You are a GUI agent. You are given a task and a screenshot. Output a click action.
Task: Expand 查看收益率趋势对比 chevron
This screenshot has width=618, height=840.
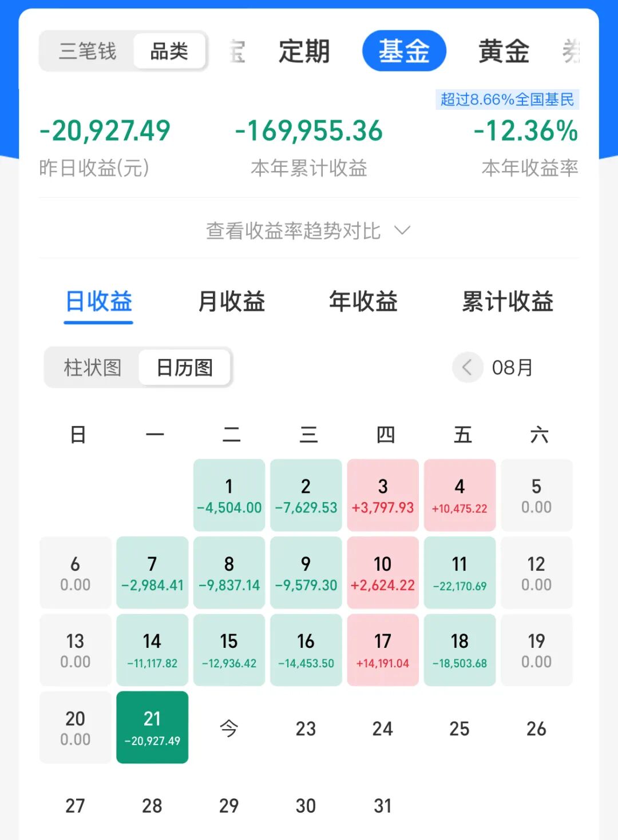[403, 230]
